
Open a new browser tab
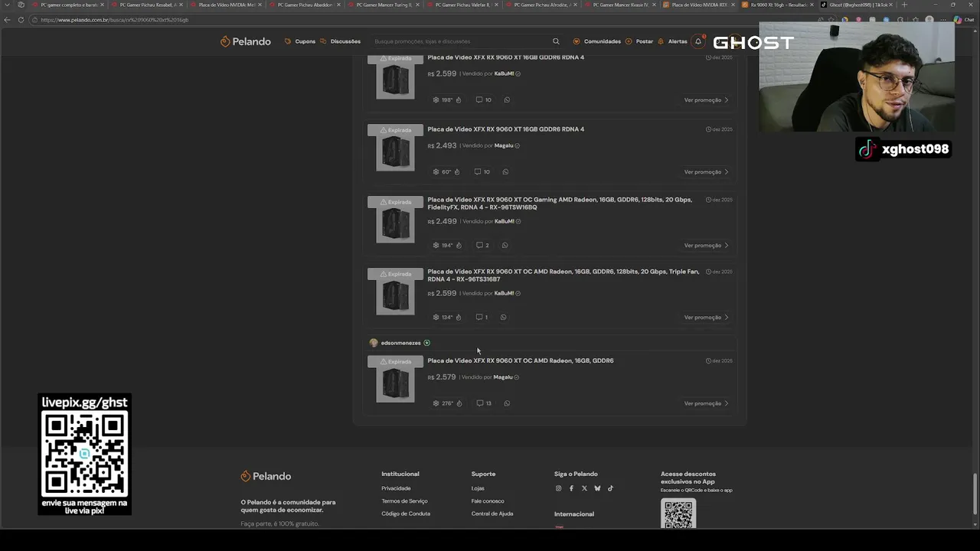pos(904,5)
